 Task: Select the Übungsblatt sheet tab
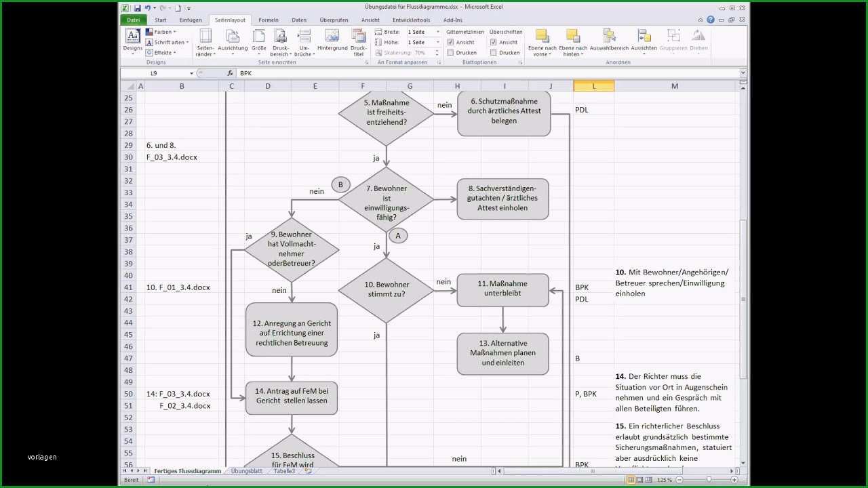pos(247,470)
